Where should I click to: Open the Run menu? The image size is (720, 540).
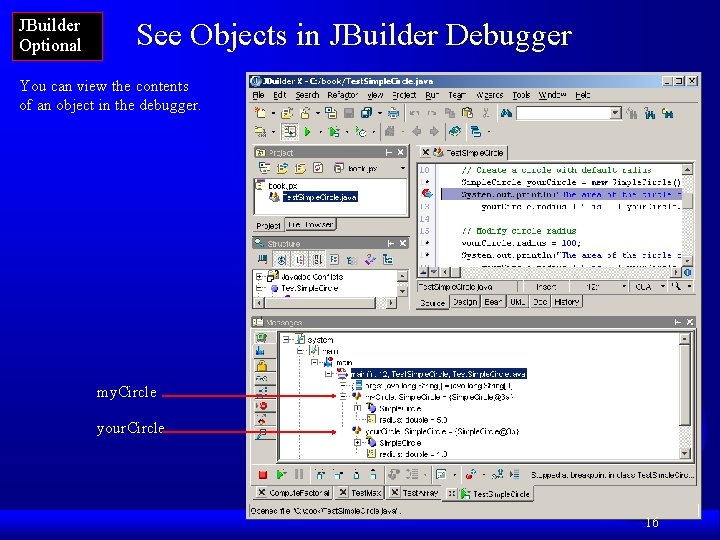point(432,95)
